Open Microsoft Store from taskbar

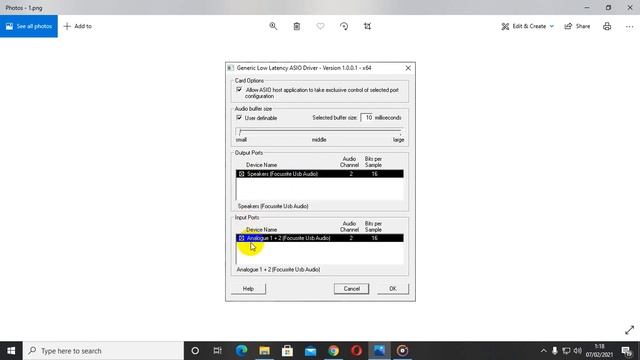point(287,351)
